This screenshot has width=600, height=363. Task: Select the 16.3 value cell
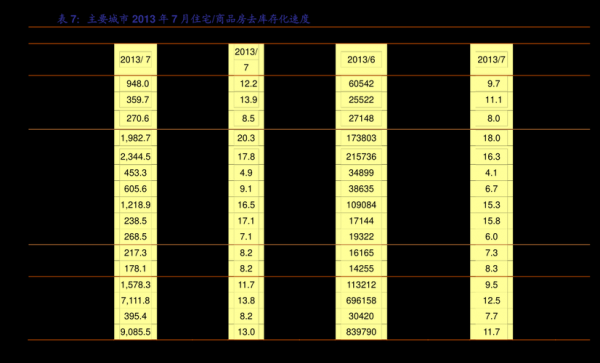(x=491, y=157)
